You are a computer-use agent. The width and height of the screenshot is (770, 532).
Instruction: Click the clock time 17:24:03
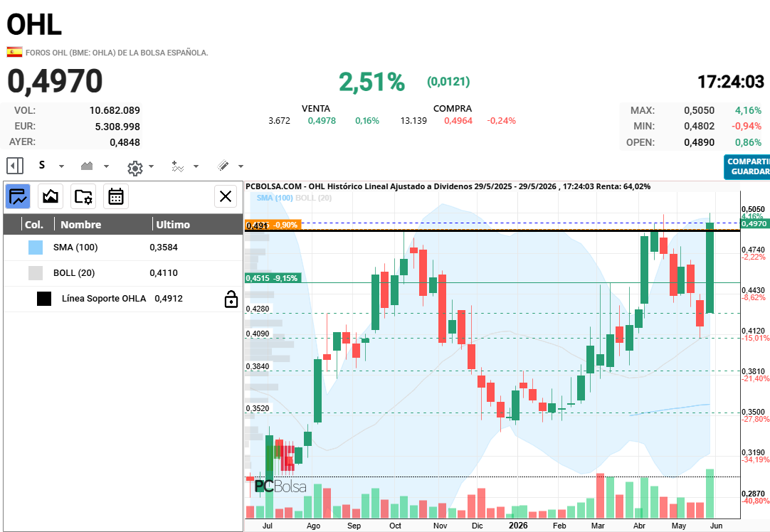point(731,82)
